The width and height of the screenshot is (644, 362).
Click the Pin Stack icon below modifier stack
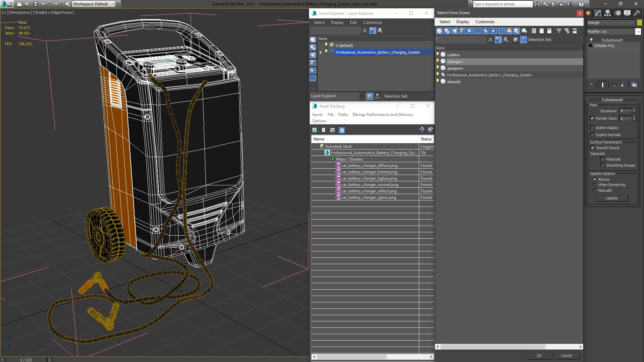point(591,85)
